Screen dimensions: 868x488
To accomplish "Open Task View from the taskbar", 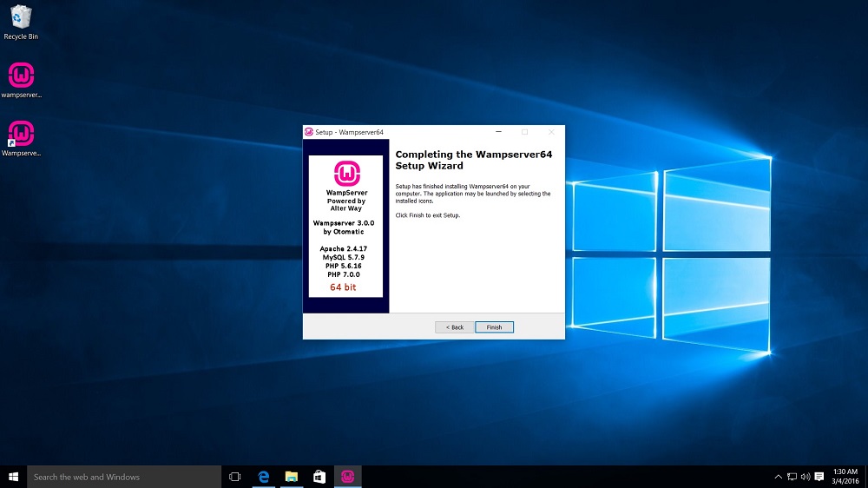I will click(234, 477).
